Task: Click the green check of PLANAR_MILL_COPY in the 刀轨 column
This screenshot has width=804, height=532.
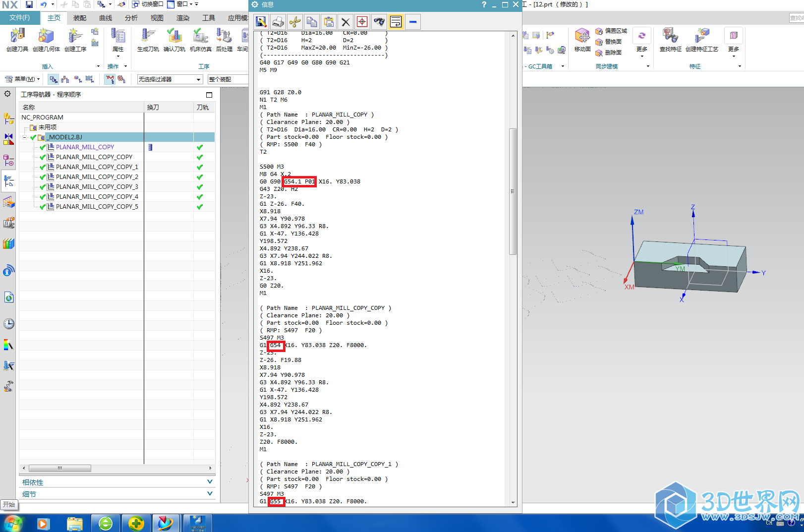Action: (200, 147)
